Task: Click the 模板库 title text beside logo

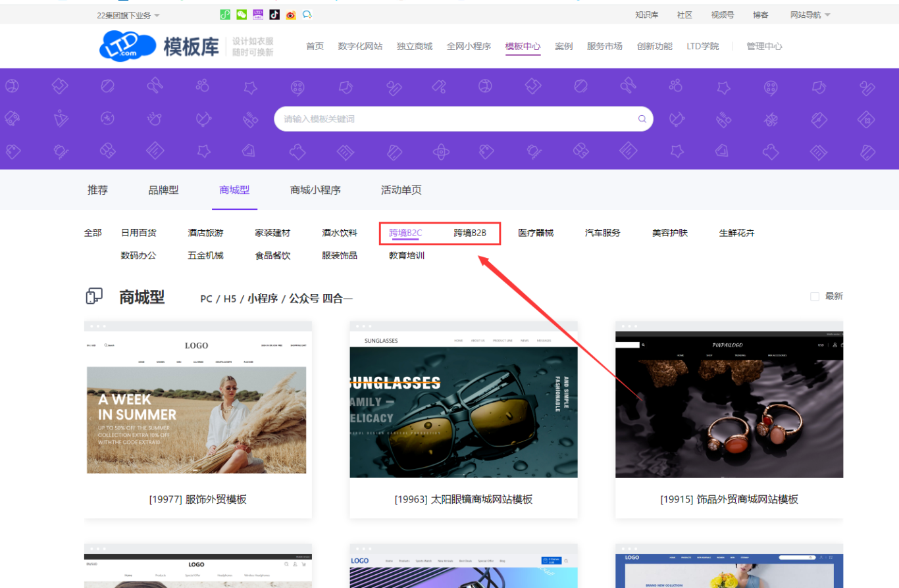Action: [192, 46]
